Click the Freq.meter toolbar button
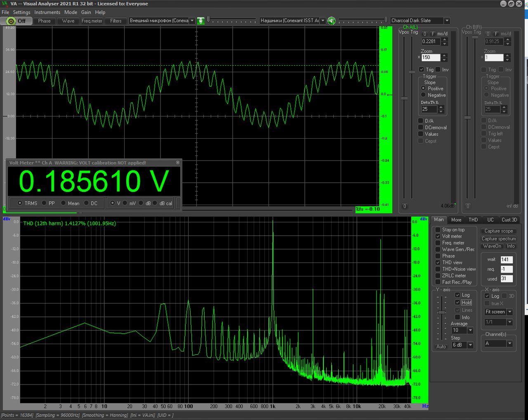The image size is (528, 420). pos(92,21)
